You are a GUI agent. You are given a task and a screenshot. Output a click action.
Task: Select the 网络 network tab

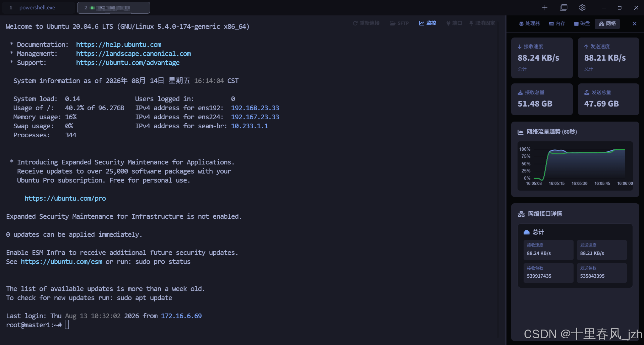point(607,23)
